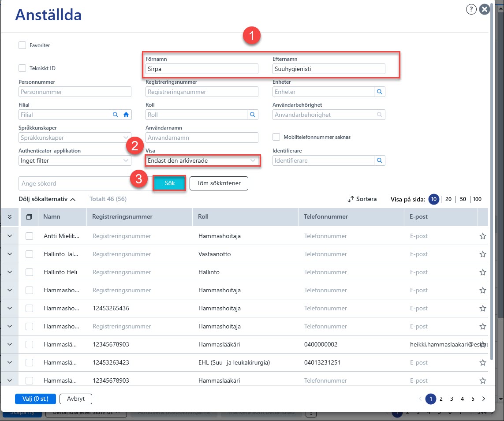Screen dimensions: 504x421
Task: Show 50 results per page
Action: [463, 199]
